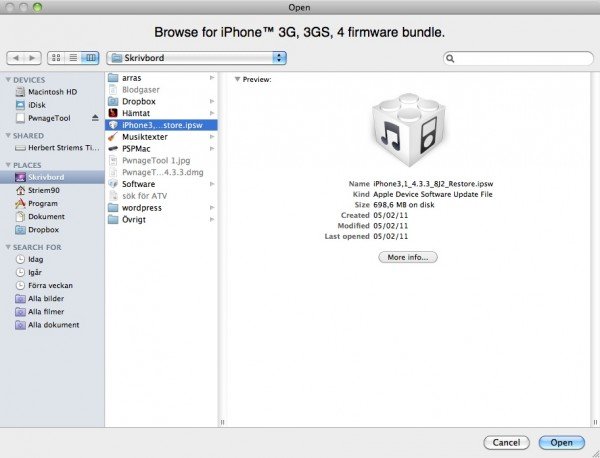This screenshot has width=600, height=458.
Task: Eject the PwnageTool volume
Action: 95,118
